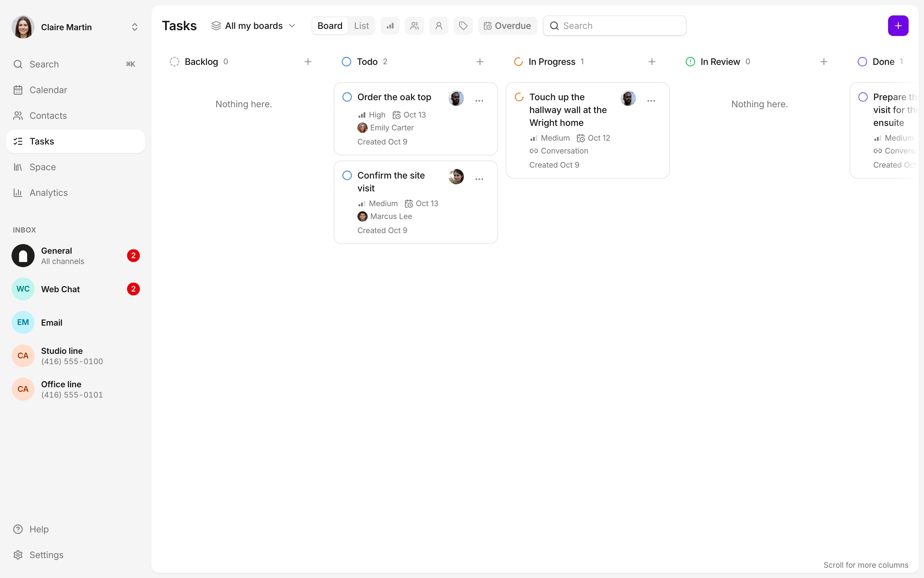The width and height of the screenshot is (924, 578).
Task: Open Analytics in the sidebar
Action: pos(76,193)
